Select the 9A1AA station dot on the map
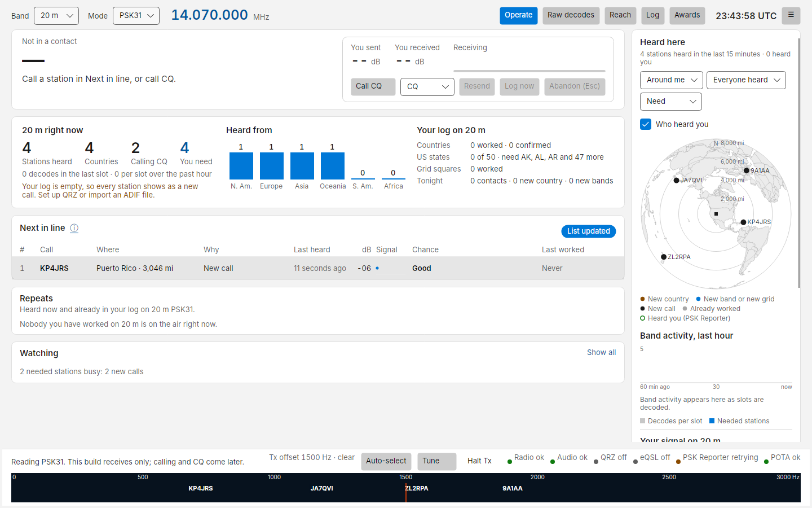 [747, 170]
